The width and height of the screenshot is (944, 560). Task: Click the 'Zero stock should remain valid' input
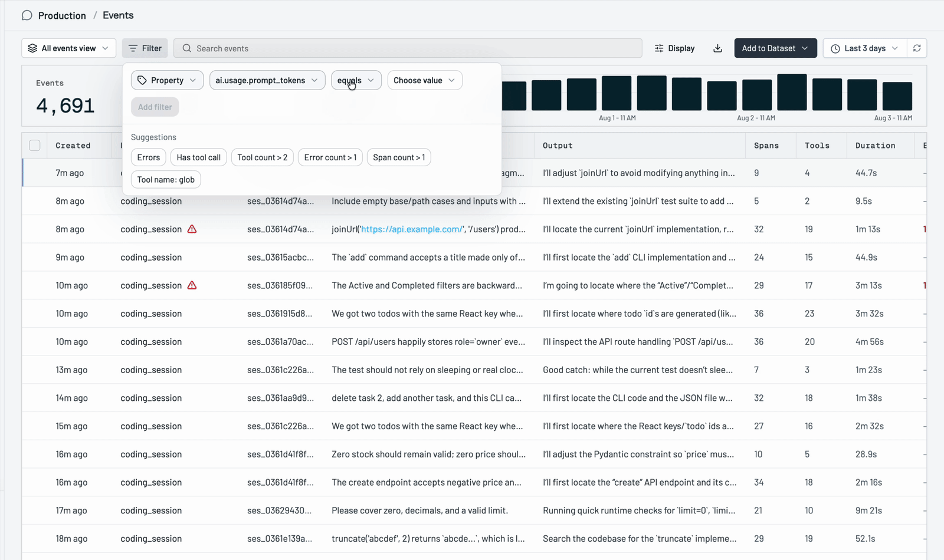click(428, 454)
